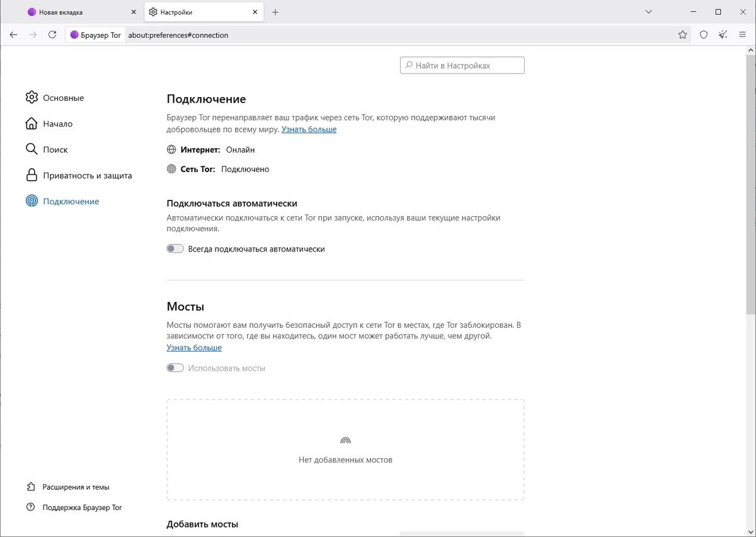
Task: Click the vertical page scrollbar
Action: click(751, 185)
